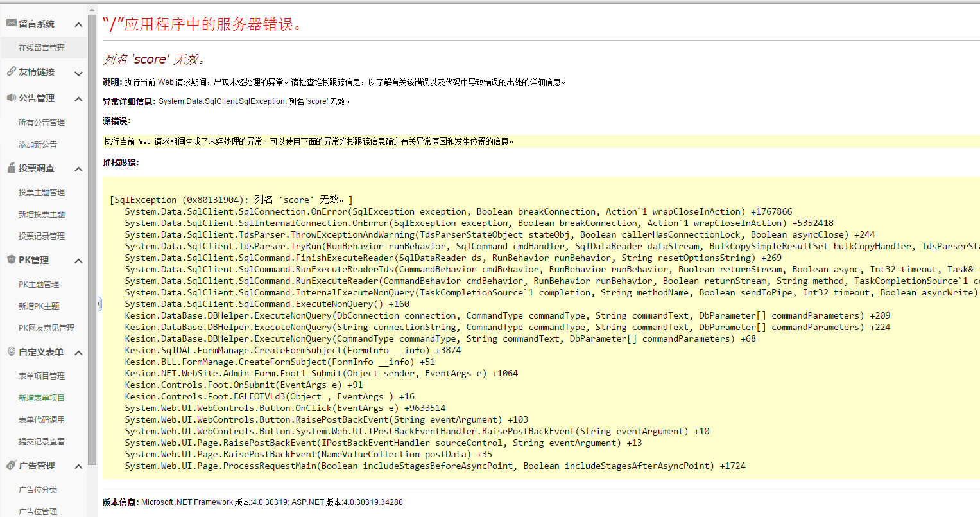Screen dimensions: 980x517
Task: Click the 自定义表单 pin icon
Action: pyautogui.click(x=12, y=351)
